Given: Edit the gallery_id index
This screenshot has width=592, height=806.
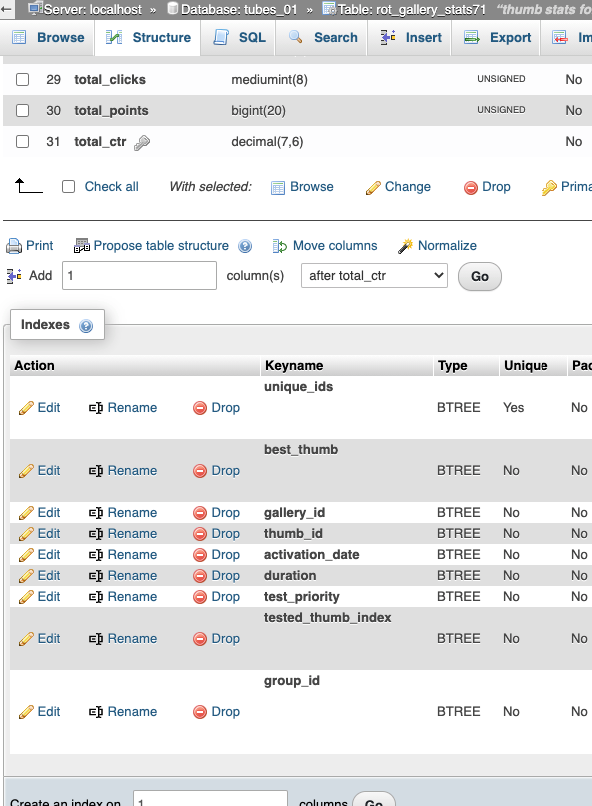Looking at the screenshot, I should point(40,512).
